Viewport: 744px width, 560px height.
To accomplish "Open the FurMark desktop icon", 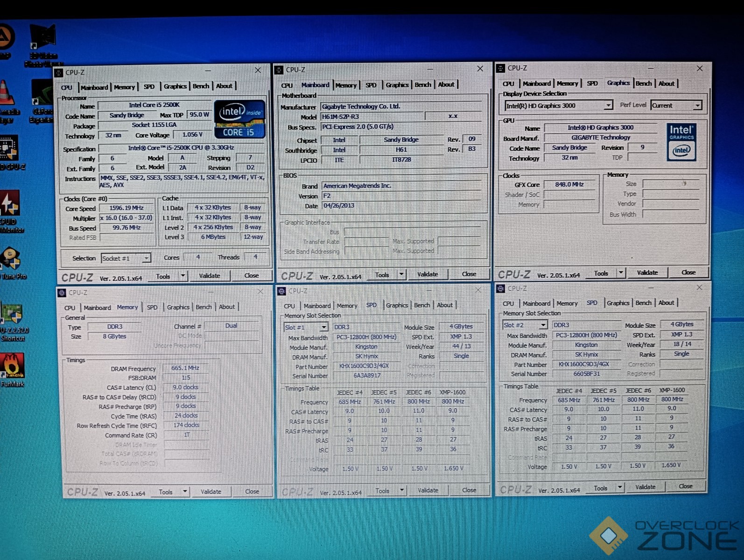I will (12, 370).
